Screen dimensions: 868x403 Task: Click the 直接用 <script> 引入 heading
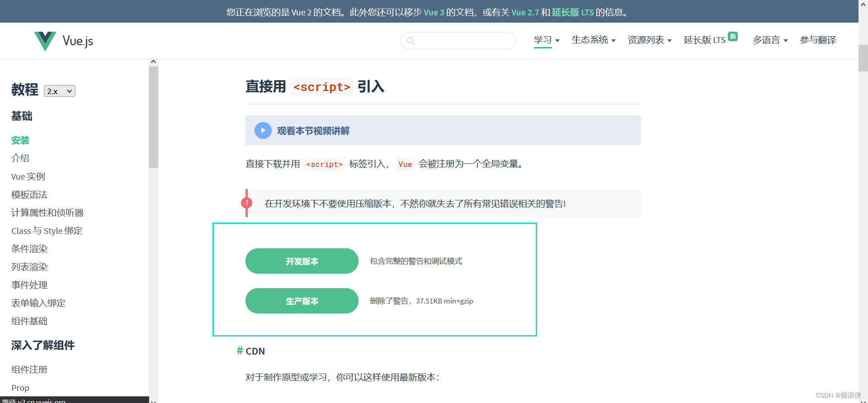click(x=315, y=86)
